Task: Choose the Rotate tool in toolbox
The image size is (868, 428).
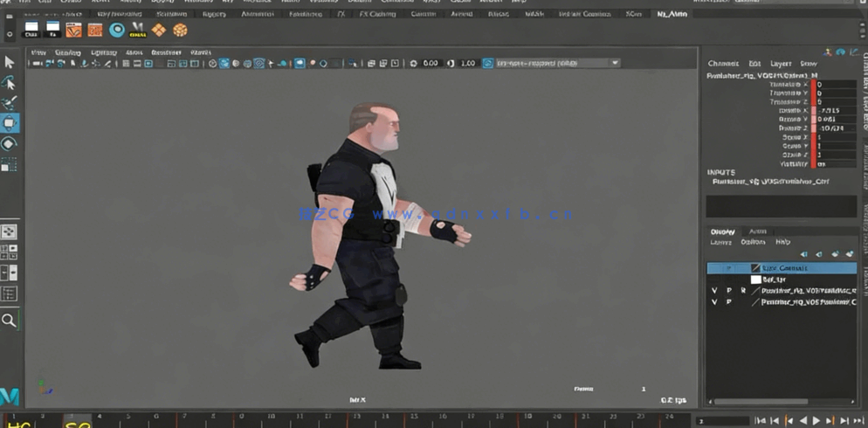Action: point(10,144)
